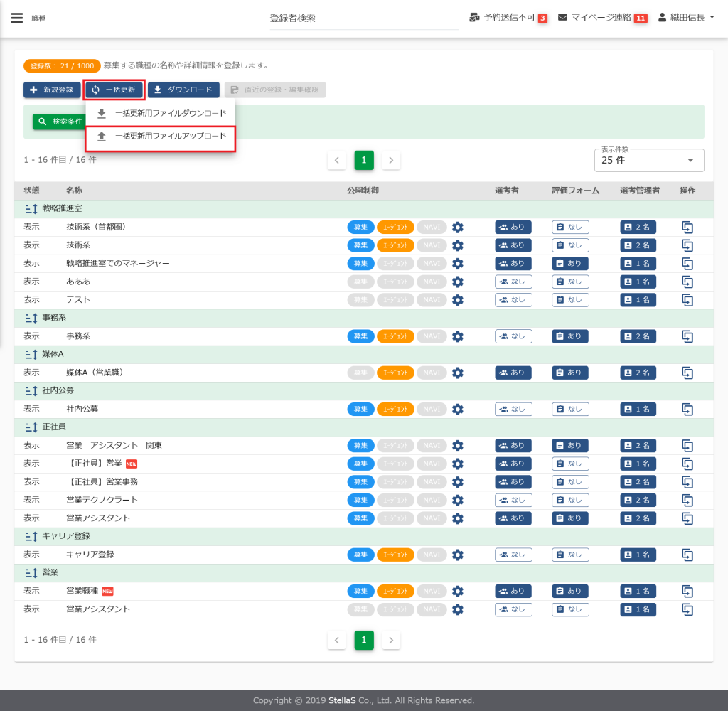The width and height of the screenshot is (728, 711).
Task: Open the hamburger navigation menu
Action: (17, 18)
